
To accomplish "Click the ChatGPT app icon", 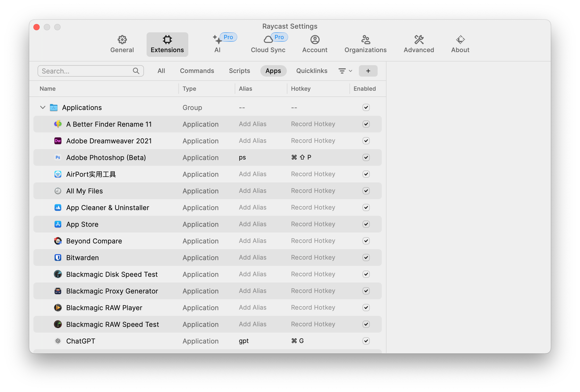I will pyautogui.click(x=58, y=341).
